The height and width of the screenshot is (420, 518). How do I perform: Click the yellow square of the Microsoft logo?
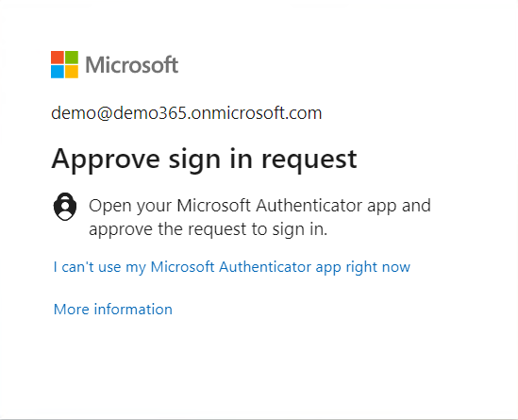[x=72, y=72]
